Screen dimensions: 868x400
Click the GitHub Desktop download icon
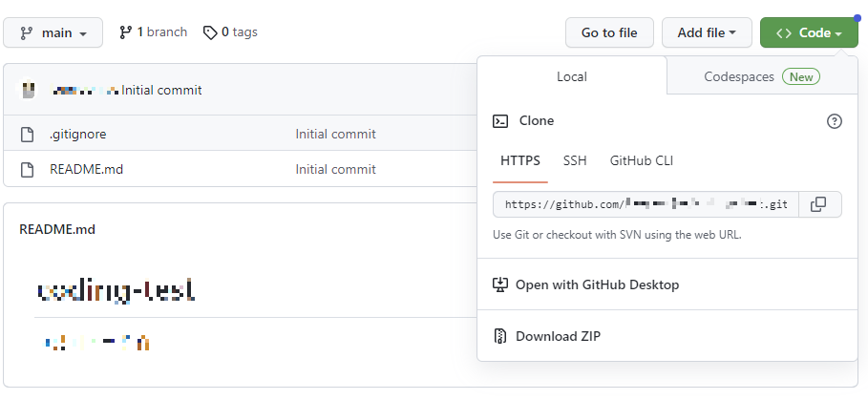coord(500,284)
